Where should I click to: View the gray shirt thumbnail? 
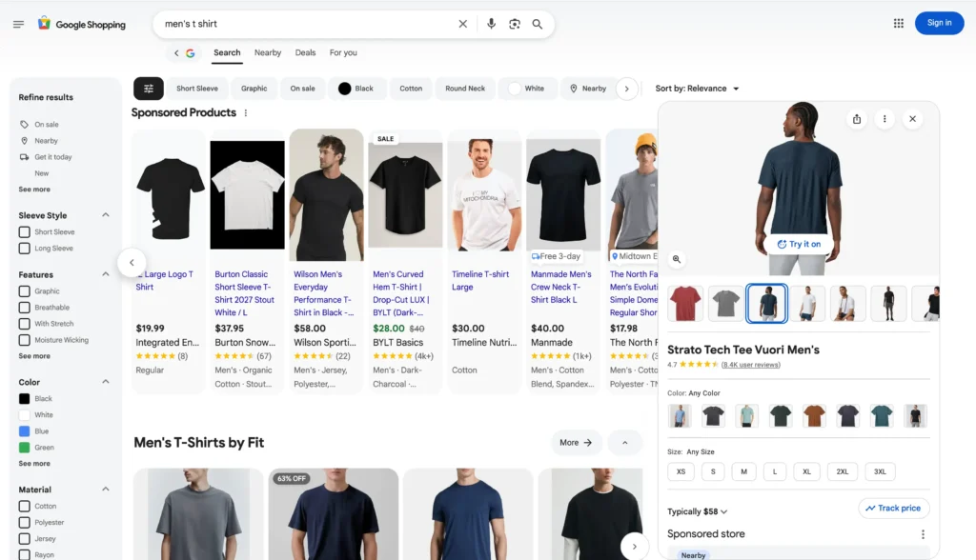coord(725,304)
